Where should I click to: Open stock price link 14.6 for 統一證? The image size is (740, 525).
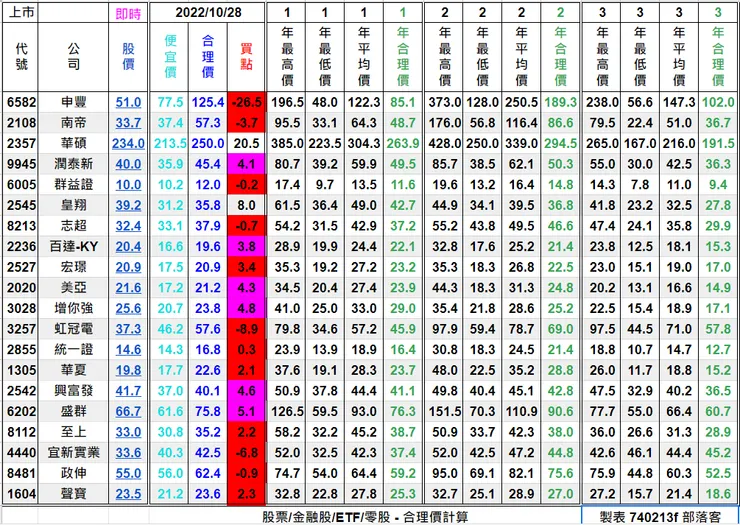[128, 350]
